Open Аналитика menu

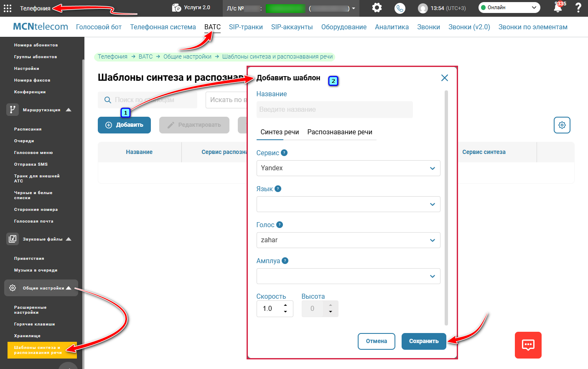(392, 27)
